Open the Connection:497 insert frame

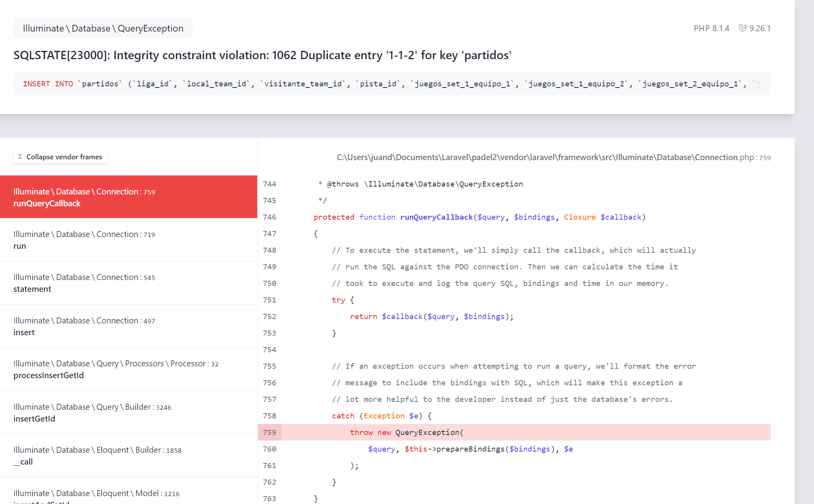[x=128, y=326]
